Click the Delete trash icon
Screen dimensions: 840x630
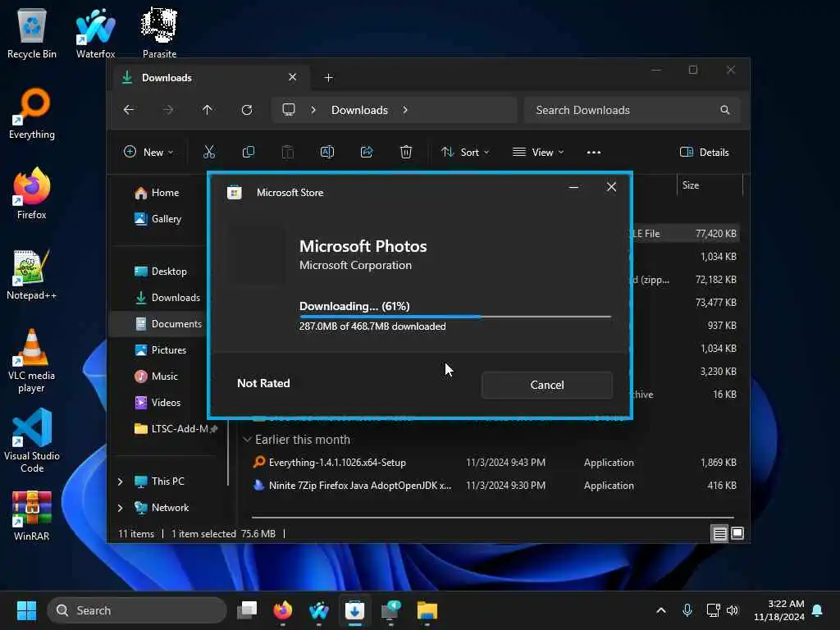click(406, 152)
